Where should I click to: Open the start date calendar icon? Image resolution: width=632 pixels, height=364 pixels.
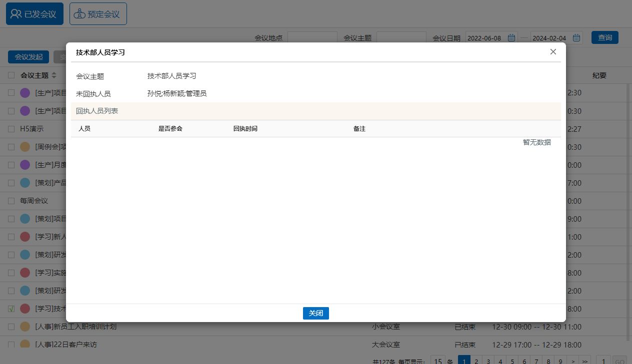point(511,38)
